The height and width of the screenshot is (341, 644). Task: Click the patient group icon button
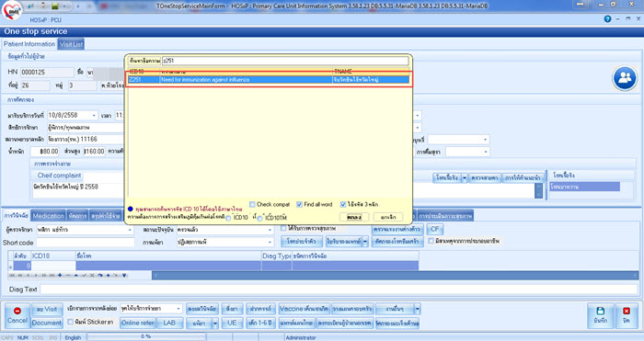625,78
